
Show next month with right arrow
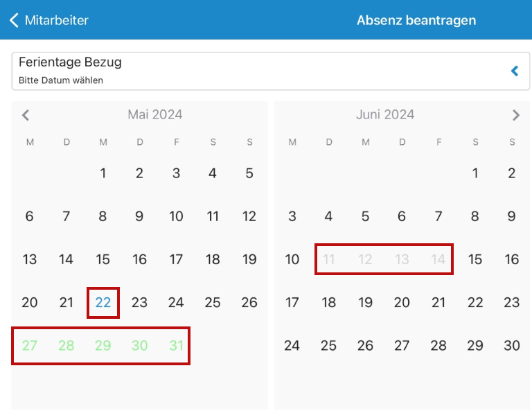pos(516,115)
